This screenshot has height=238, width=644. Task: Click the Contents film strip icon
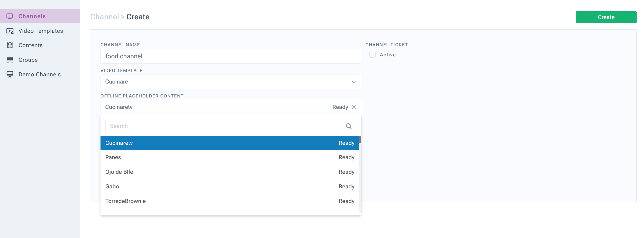10,45
